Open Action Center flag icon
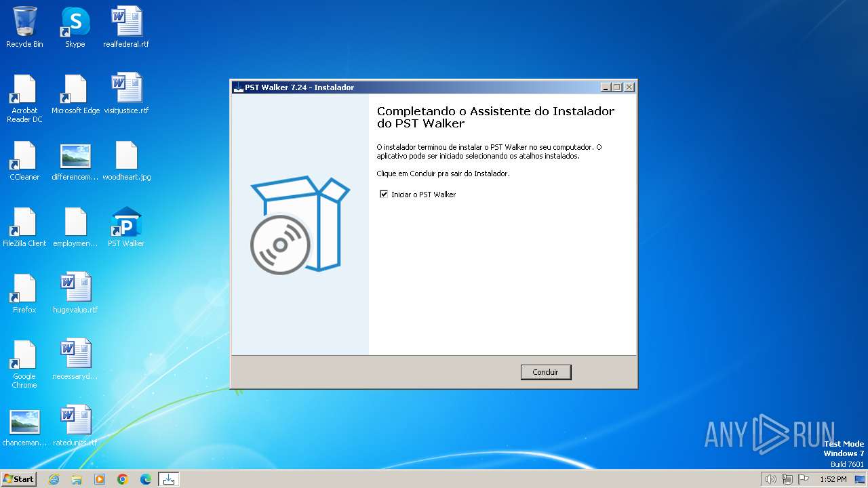Viewport: 868px width, 488px height. coord(804,479)
